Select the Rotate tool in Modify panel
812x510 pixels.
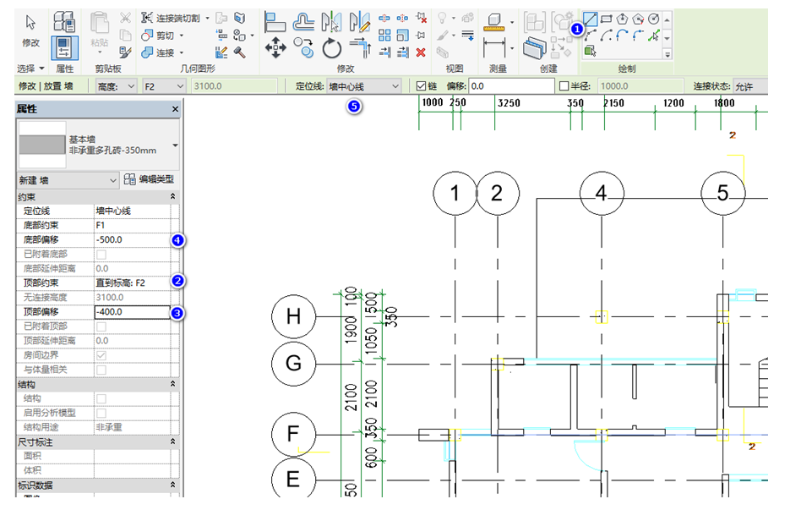click(332, 48)
